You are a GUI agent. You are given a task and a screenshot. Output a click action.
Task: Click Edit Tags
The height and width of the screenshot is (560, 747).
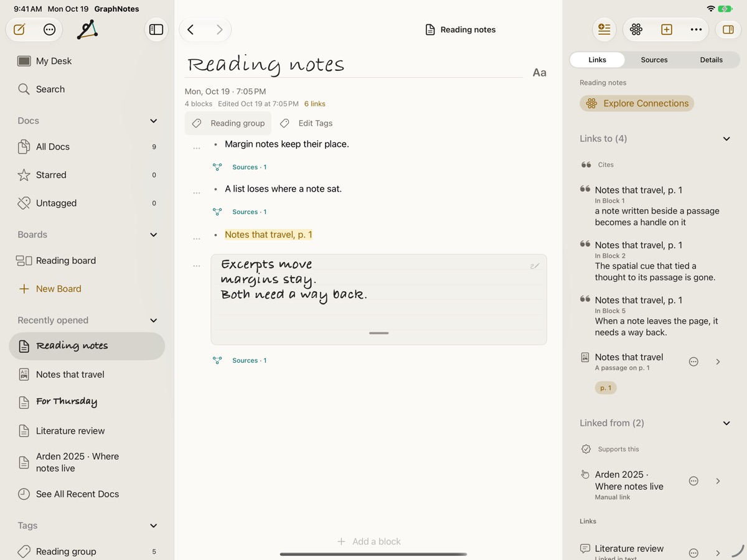coord(306,123)
